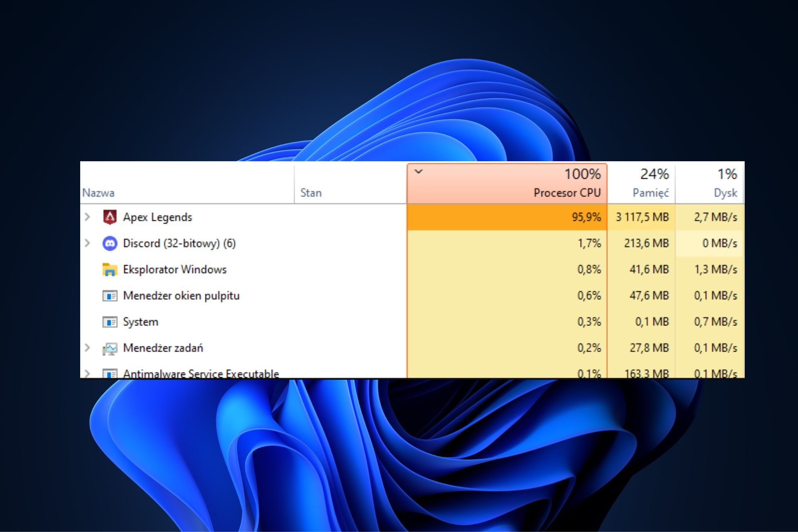Select the Menedżer okien pulpitu row name

point(181,296)
